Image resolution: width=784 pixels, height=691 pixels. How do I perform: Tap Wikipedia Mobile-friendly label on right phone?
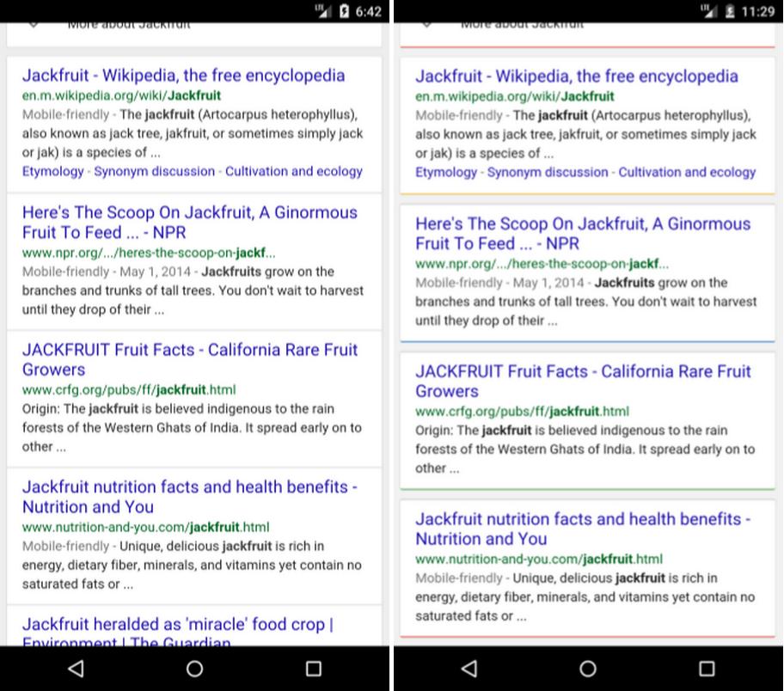[x=458, y=115]
